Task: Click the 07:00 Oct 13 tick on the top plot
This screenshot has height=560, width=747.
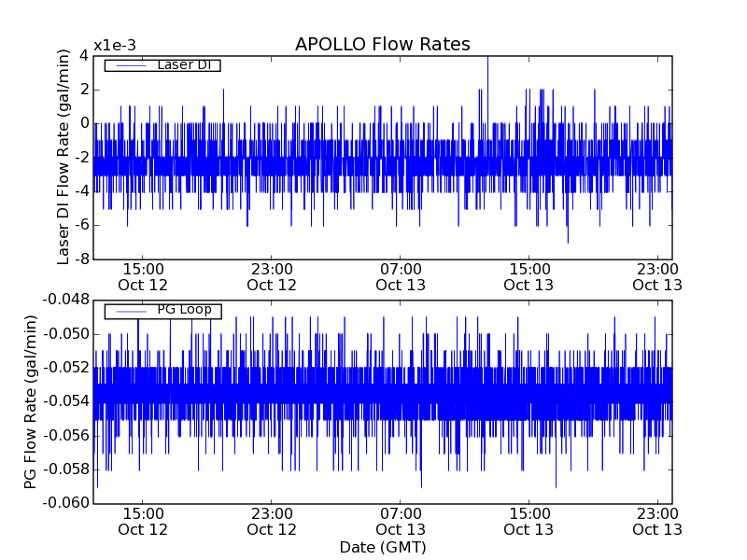Action: click(x=401, y=276)
